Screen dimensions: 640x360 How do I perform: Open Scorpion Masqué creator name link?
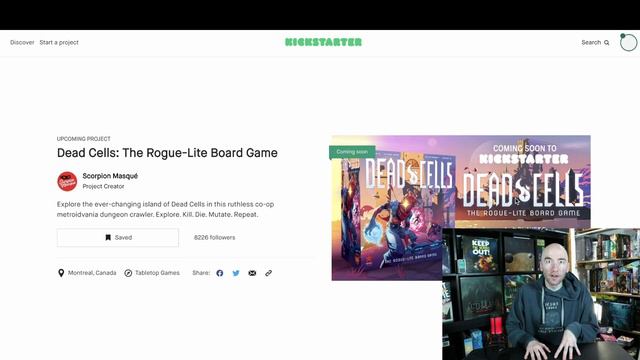(x=110, y=176)
